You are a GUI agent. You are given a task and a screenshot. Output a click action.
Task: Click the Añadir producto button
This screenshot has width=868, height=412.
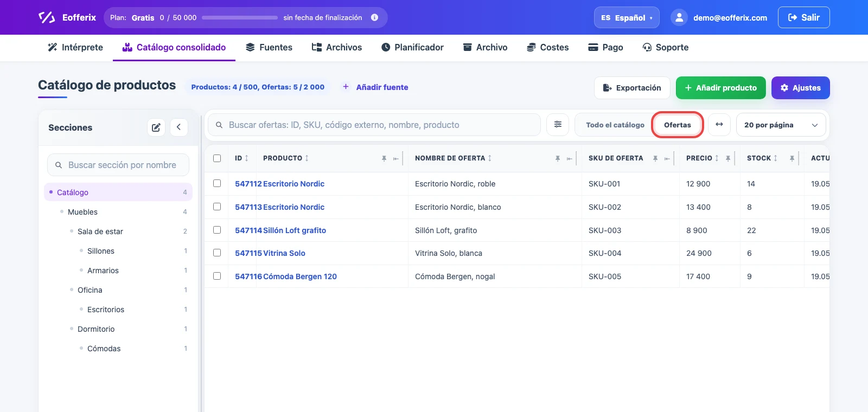point(720,88)
